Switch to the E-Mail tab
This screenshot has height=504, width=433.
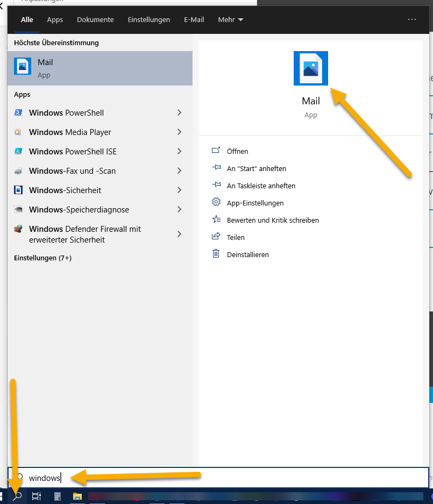coord(194,20)
